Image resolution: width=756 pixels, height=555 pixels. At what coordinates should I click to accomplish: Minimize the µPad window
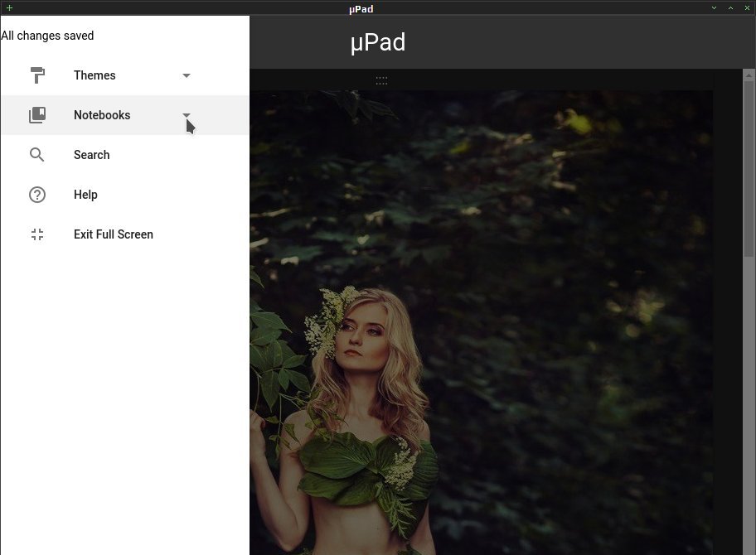click(x=714, y=7)
